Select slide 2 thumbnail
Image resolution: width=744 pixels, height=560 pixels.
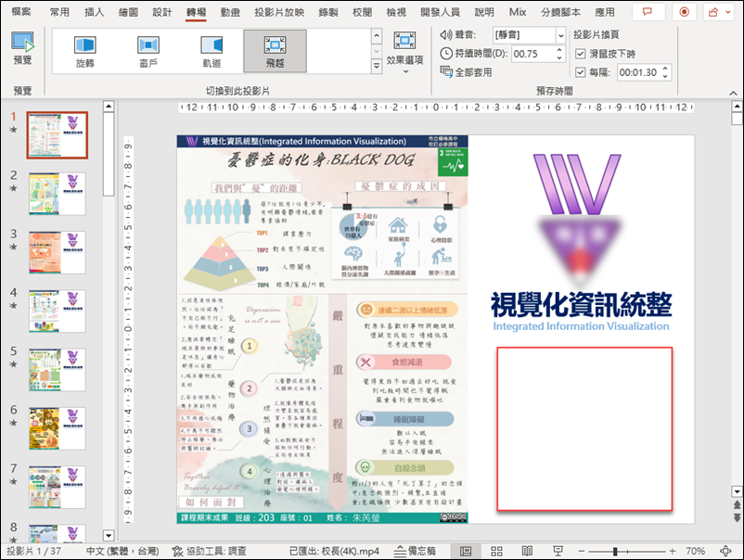point(57,194)
